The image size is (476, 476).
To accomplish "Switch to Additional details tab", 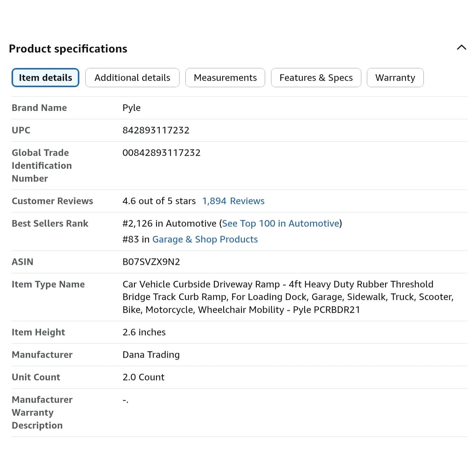I will click(x=132, y=78).
